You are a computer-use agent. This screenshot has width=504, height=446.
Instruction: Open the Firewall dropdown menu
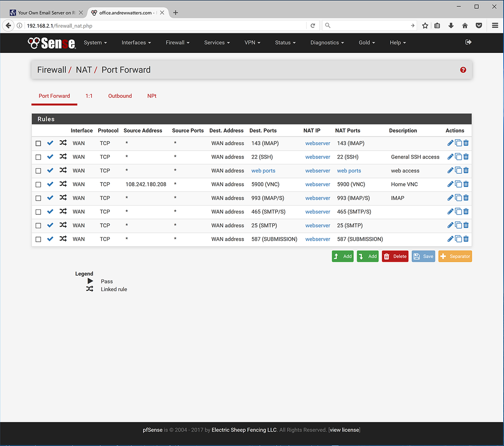(178, 42)
